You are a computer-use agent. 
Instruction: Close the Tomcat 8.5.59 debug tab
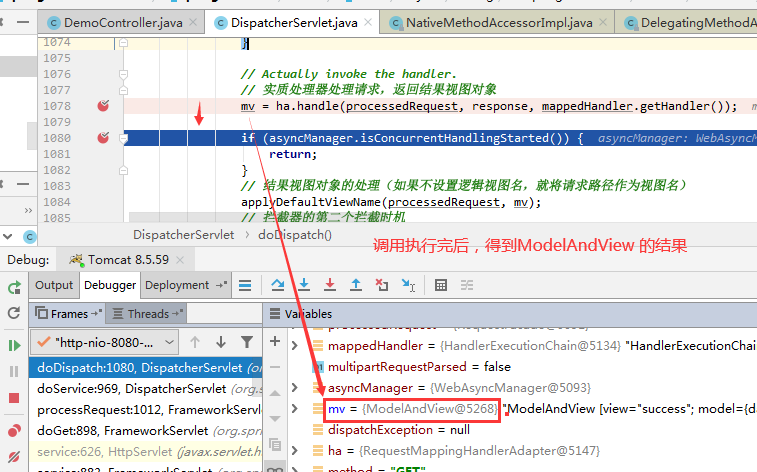(180, 260)
